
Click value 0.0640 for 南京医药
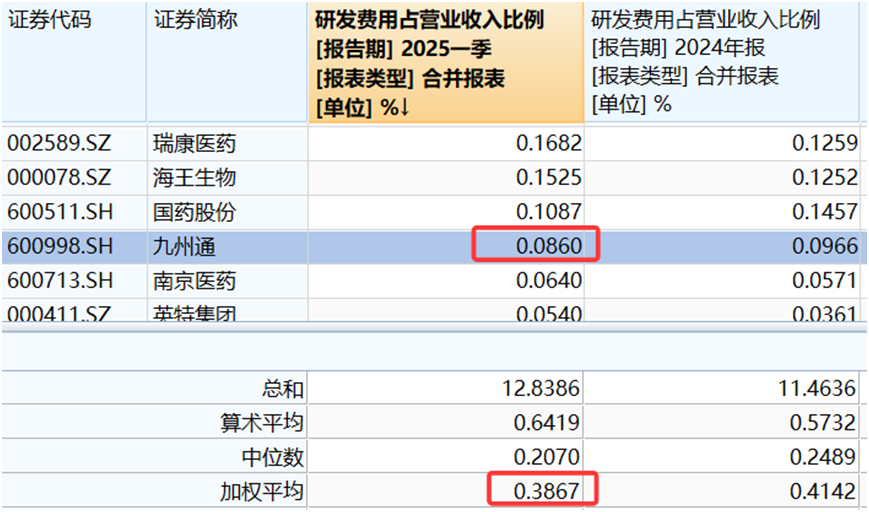(x=549, y=281)
